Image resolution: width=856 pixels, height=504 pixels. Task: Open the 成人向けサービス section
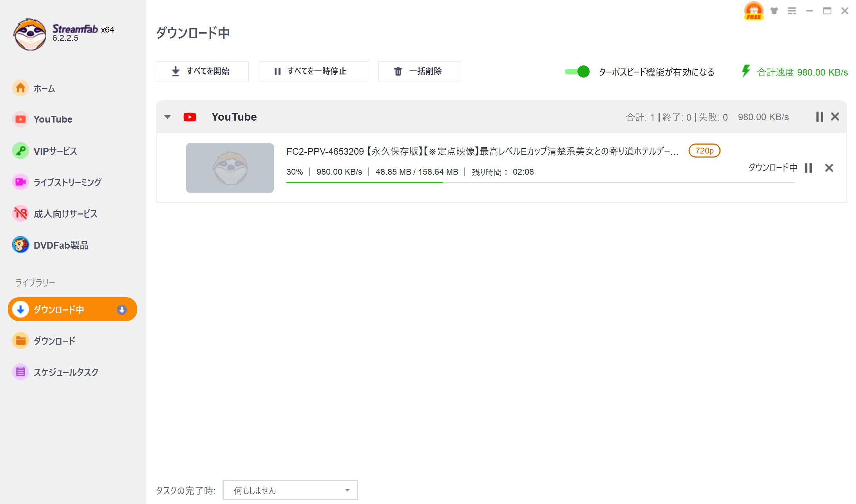65,213
